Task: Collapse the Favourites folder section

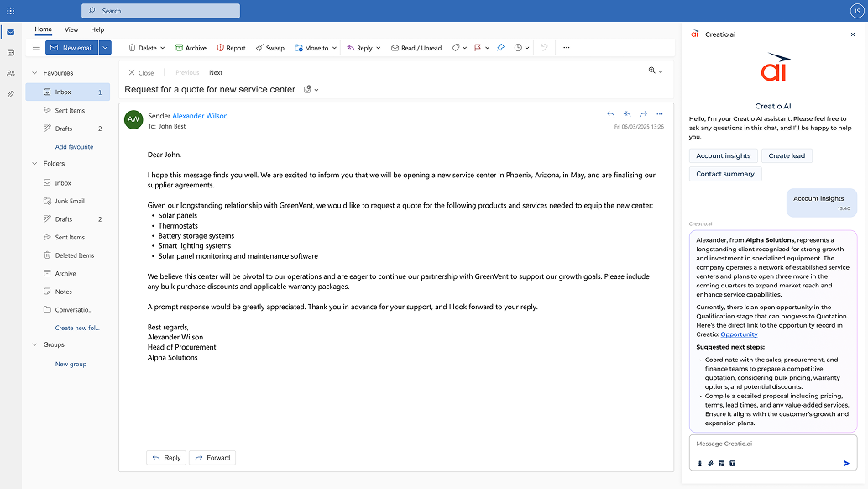Action: tap(35, 73)
